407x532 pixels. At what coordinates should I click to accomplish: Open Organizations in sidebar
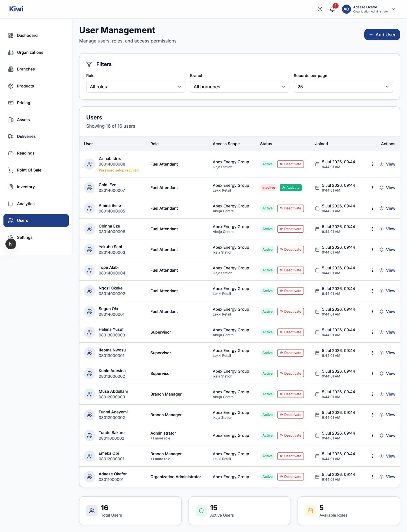pyautogui.click(x=36, y=52)
